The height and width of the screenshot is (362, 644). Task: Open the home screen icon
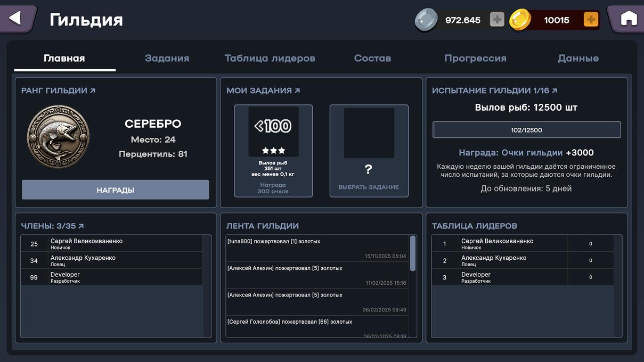[x=628, y=19]
